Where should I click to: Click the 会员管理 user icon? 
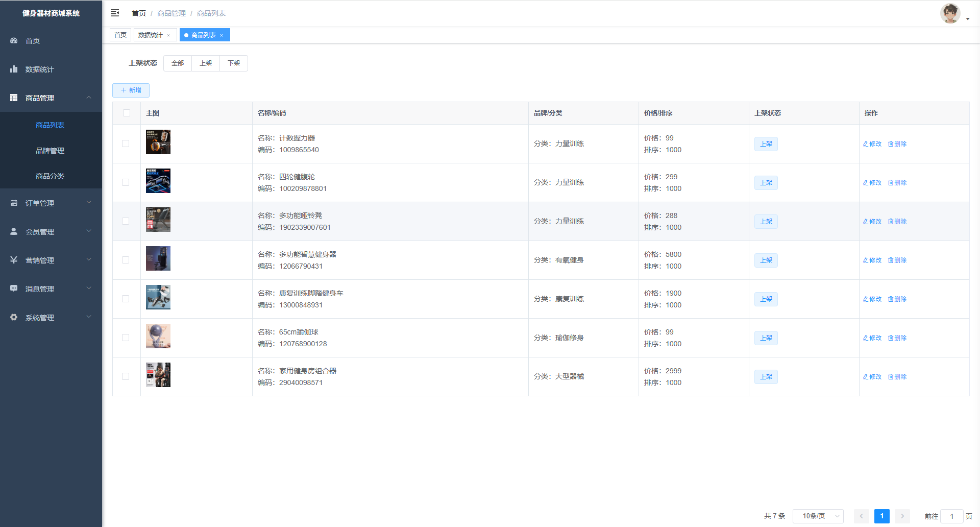[x=14, y=231]
